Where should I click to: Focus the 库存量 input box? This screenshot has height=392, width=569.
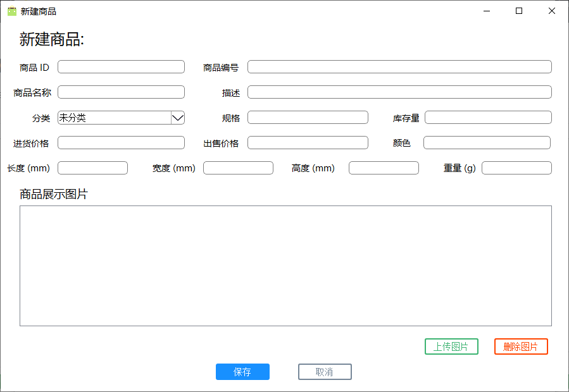coord(488,118)
